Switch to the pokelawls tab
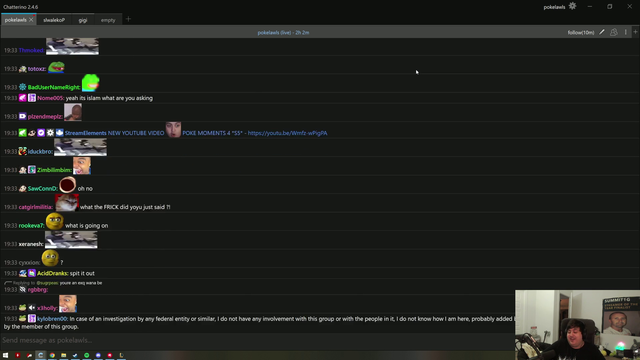This screenshot has width=640, height=360. 16,20
